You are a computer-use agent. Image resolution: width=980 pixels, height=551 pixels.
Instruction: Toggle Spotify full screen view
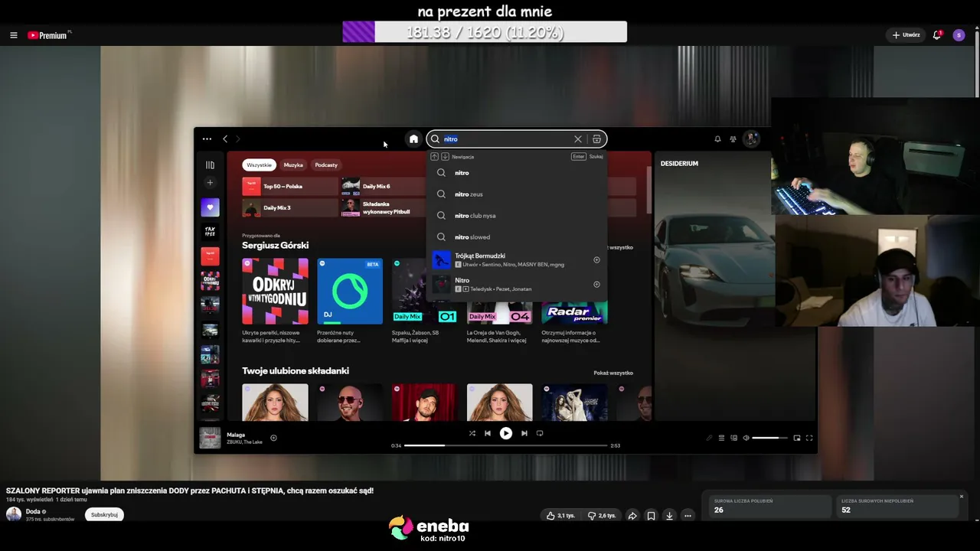point(809,438)
